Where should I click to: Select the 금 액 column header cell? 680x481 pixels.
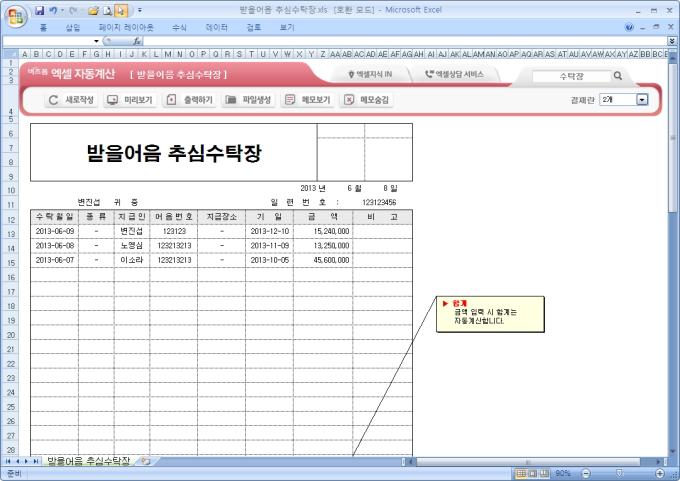coord(323,216)
